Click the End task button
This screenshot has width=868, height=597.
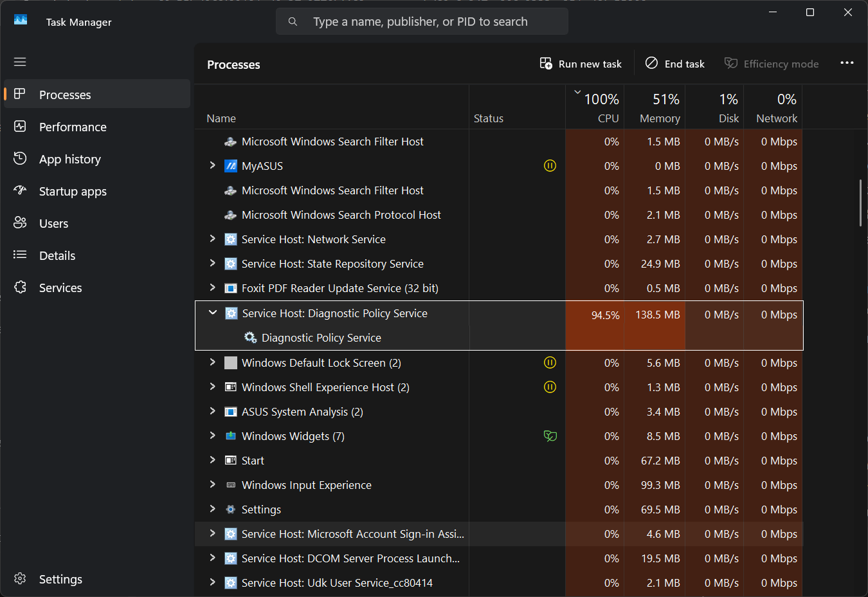675,64
